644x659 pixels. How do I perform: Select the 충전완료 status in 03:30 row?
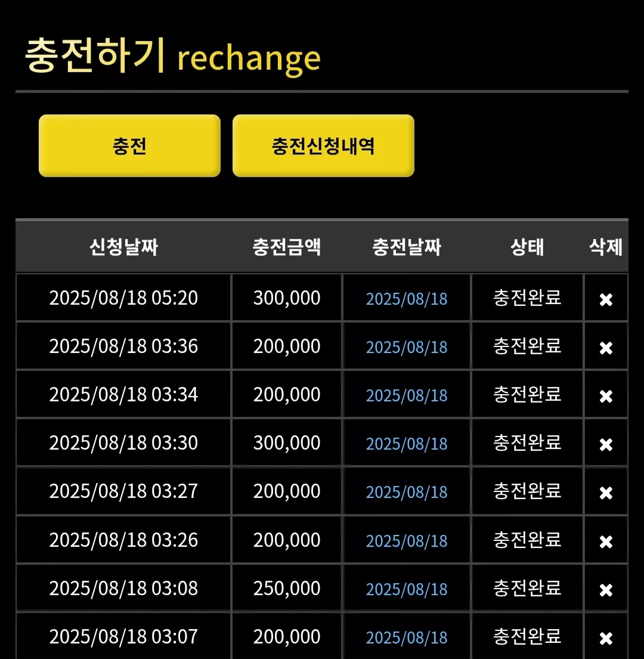[527, 443]
